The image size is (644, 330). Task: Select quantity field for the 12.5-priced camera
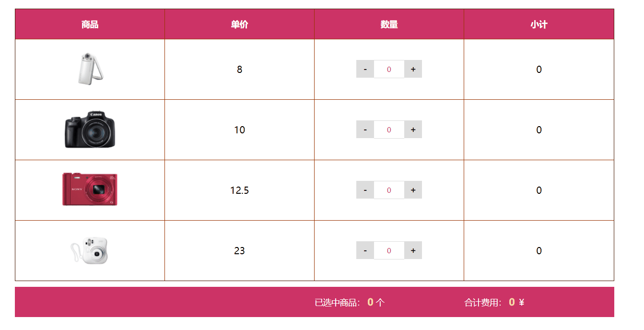coord(389,190)
